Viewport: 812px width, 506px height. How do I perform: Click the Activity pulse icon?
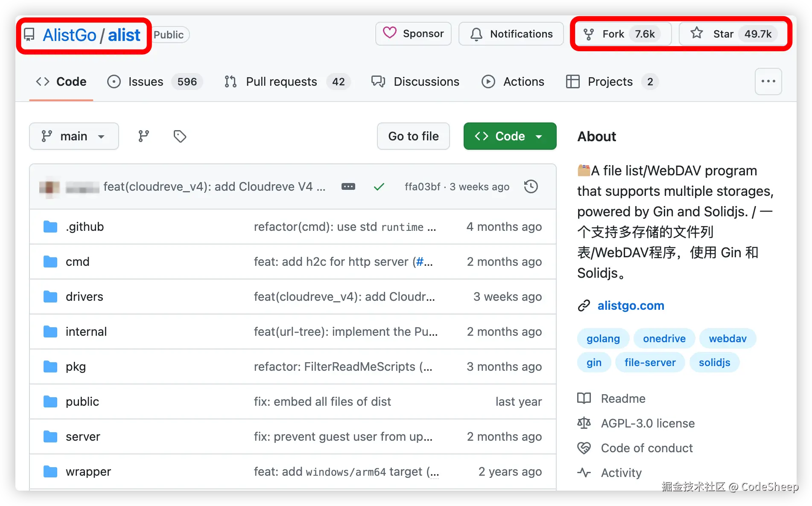coord(584,473)
